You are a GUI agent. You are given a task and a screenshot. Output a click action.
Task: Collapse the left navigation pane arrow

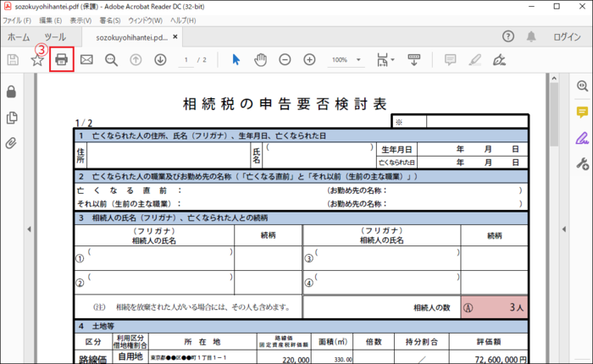click(x=30, y=229)
